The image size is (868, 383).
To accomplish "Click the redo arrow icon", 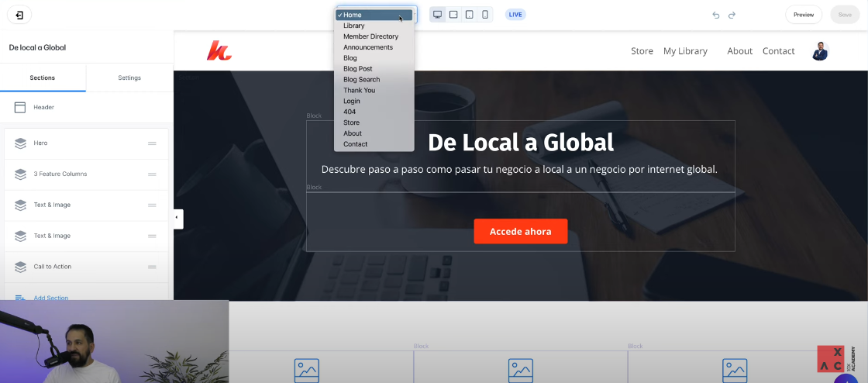I will coord(732,15).
